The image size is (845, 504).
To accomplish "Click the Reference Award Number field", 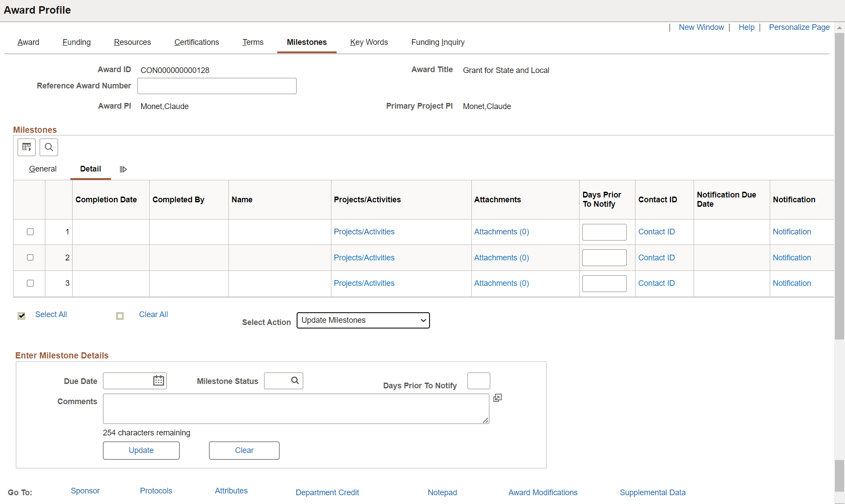I will pos(217,86).
